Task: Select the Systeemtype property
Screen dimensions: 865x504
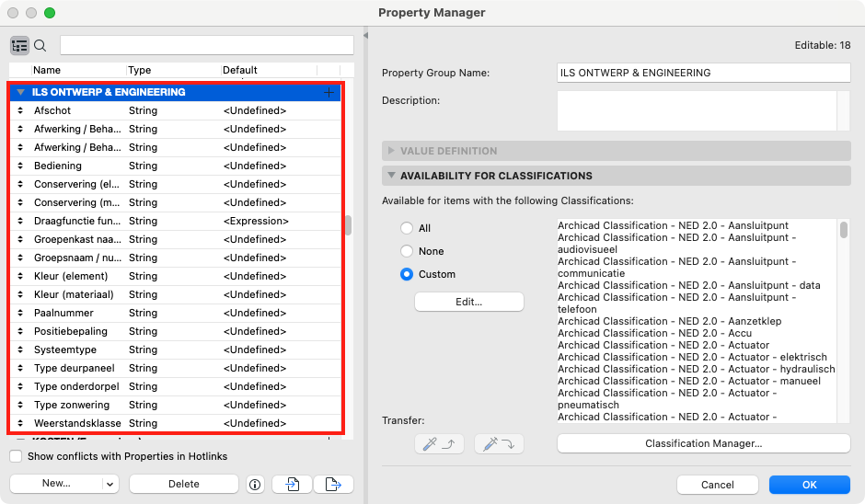Action: tap(176, 349)
